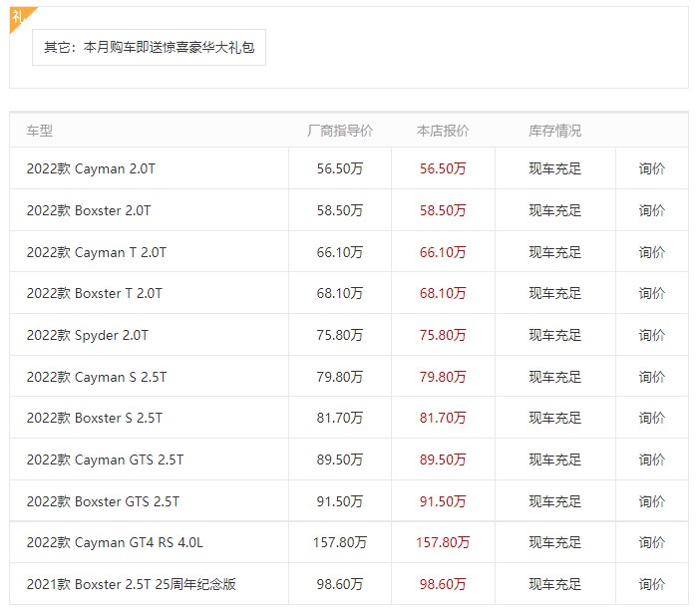Click 询价 for 2022款 Boxster T 2.0T
The width and height of the screenshot is (698, 616).
coord(652,293)
